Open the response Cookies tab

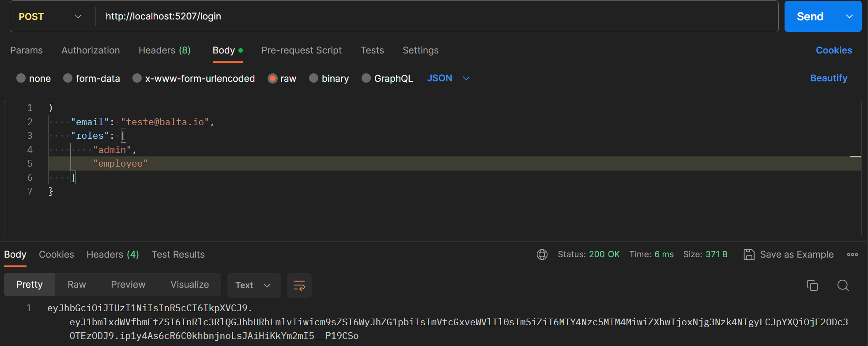(57, 255)
